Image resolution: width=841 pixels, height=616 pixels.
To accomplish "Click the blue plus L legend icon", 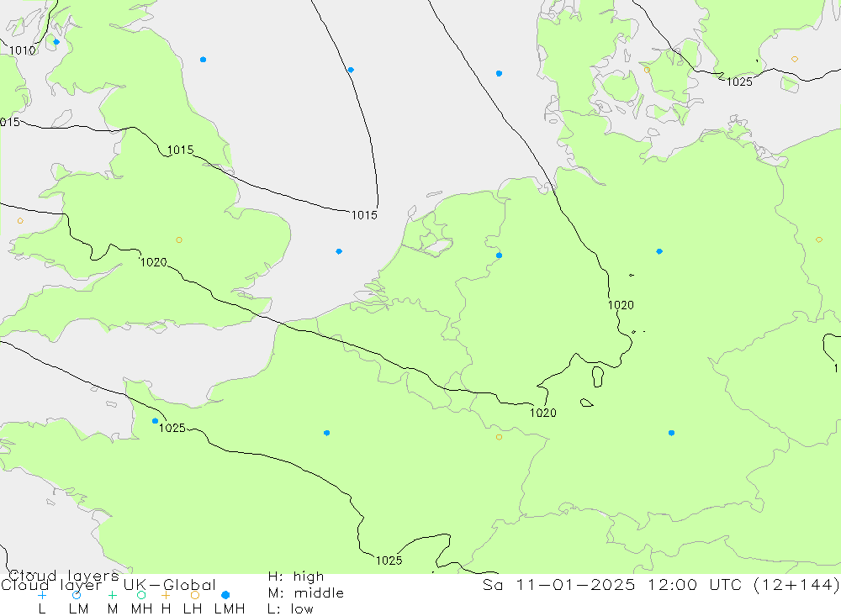I will 42,595.
